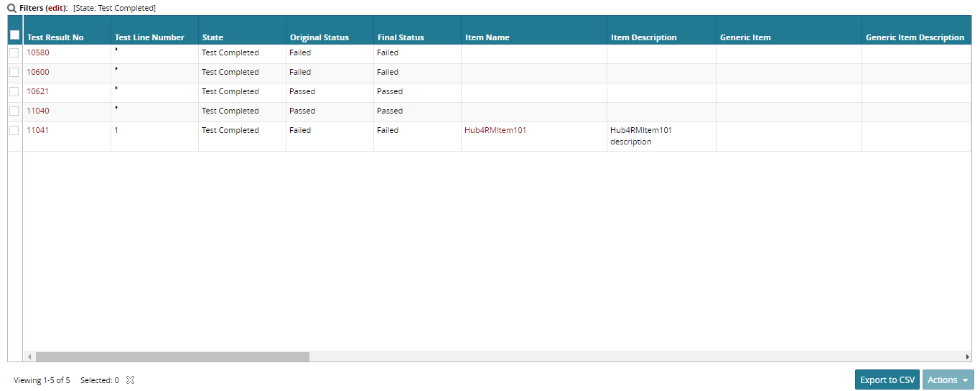This screenshot has width=980, height=391.
Task: Export the results to CSV
Action: (x=887, y=379)
